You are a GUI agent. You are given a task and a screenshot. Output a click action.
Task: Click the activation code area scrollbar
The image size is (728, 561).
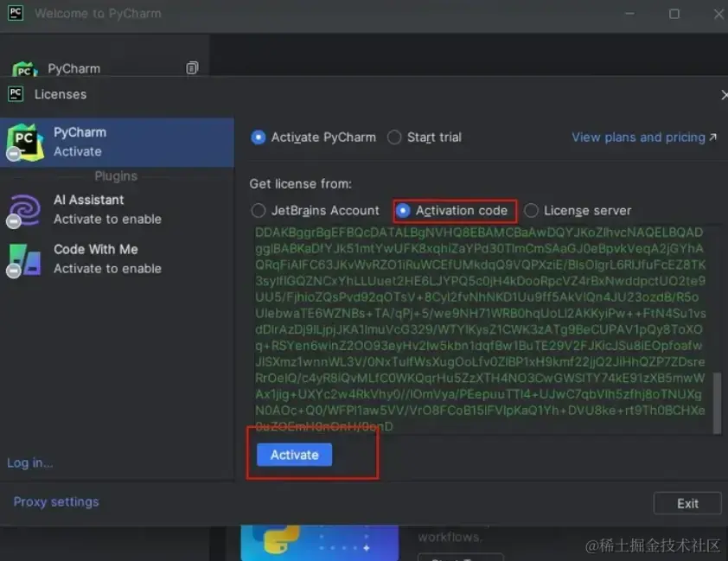coord(717,402)
